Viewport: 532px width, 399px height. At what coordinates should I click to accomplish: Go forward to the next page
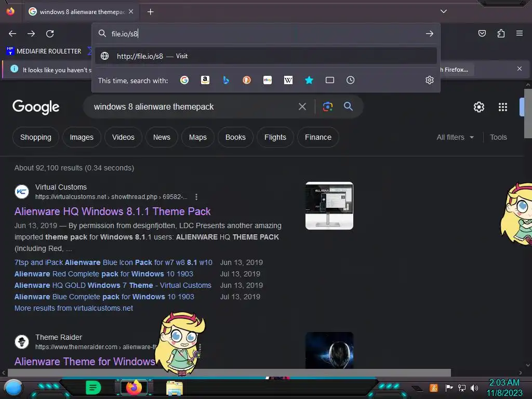click(x=31, y=34)
